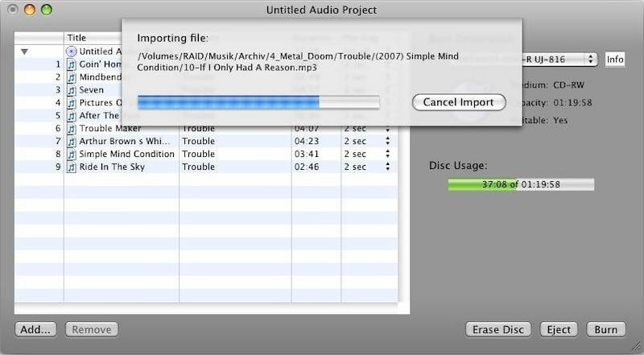Click the Simple Mind Condition track icon
The image size is (644, 355).
click(71, 155)
